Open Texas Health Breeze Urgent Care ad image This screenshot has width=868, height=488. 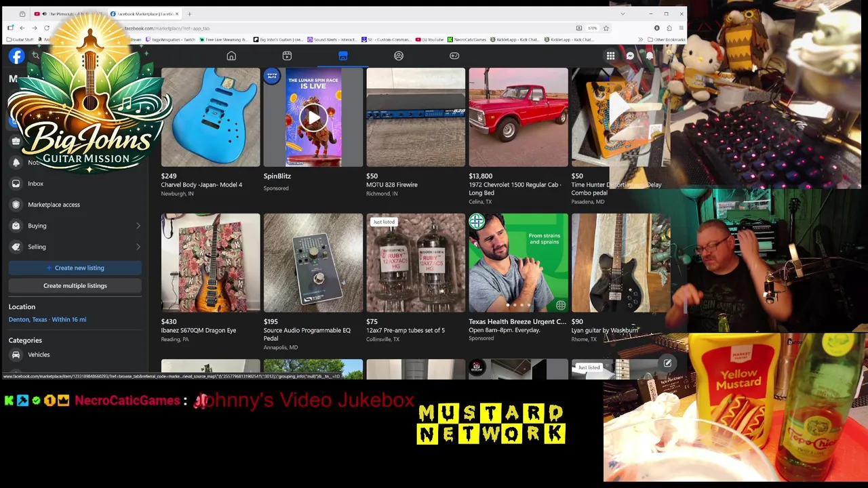tap(518, 263)
